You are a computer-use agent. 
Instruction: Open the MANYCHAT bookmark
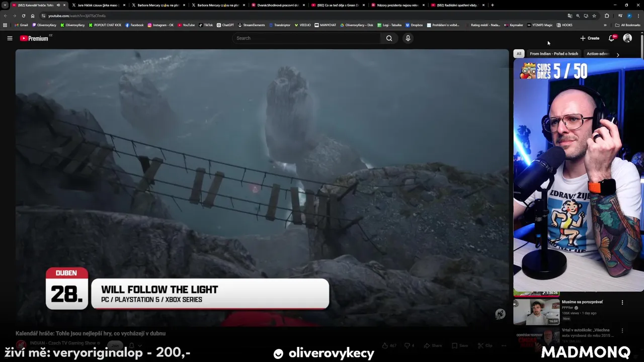[326, 25]
